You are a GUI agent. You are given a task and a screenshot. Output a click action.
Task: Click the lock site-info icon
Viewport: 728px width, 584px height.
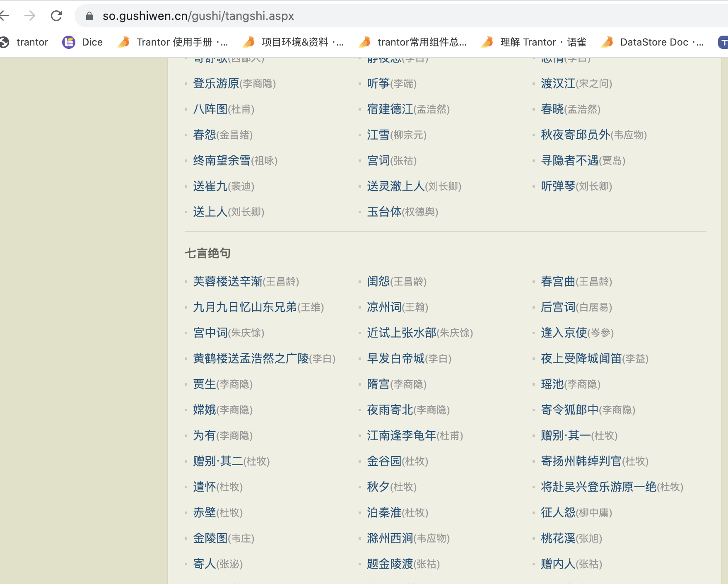tap(89, 16)
